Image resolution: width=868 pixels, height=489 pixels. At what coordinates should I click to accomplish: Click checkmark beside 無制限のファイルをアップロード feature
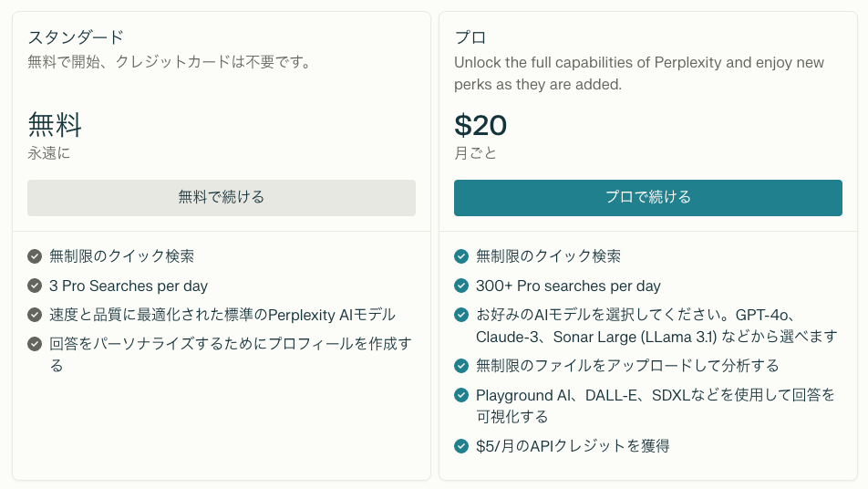tap(461, 366)
